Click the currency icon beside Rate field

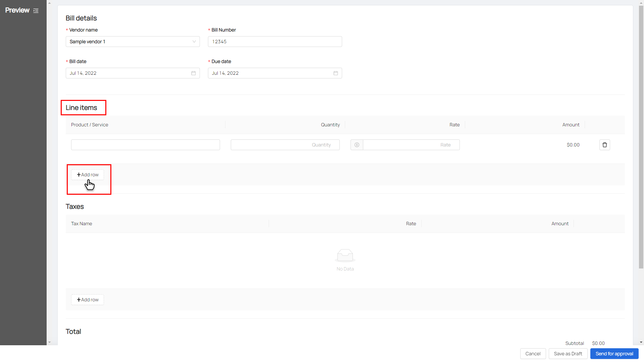(357, 145)
